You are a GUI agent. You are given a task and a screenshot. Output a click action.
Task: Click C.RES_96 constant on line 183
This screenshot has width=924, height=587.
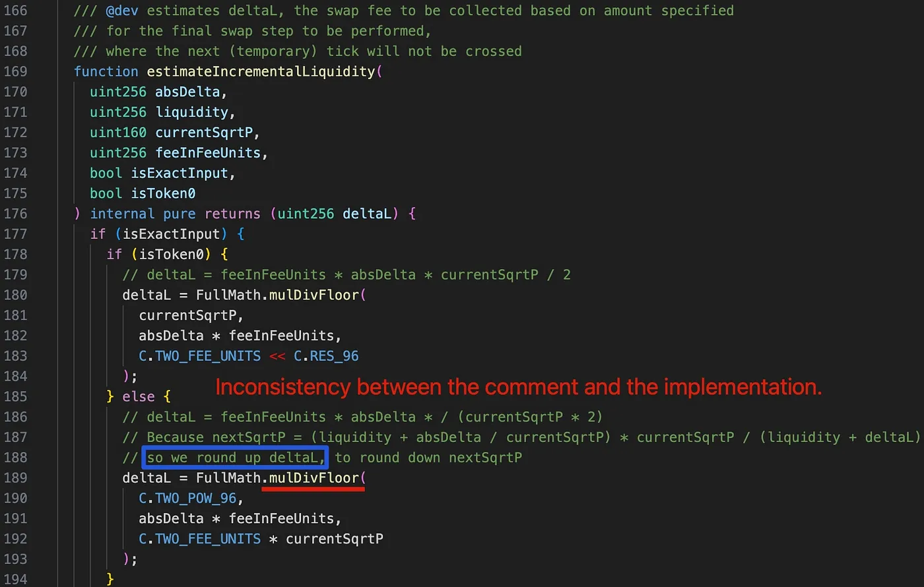point(326,356)
